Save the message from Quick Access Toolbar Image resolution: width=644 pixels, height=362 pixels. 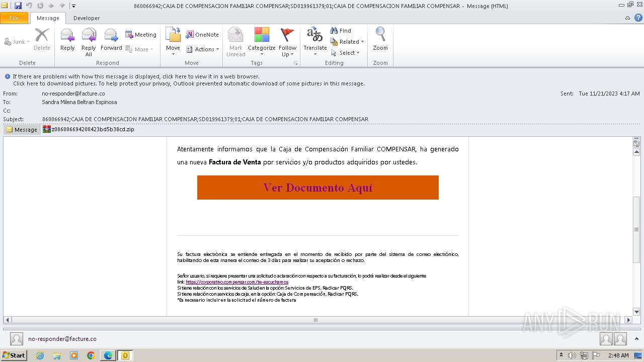(x=18, y=6)
